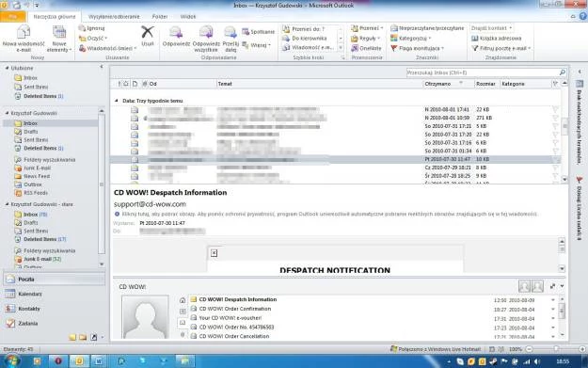
Task: Switch to the Zadania tasks module
Action: pyautogui.click(x=54, y=323)
